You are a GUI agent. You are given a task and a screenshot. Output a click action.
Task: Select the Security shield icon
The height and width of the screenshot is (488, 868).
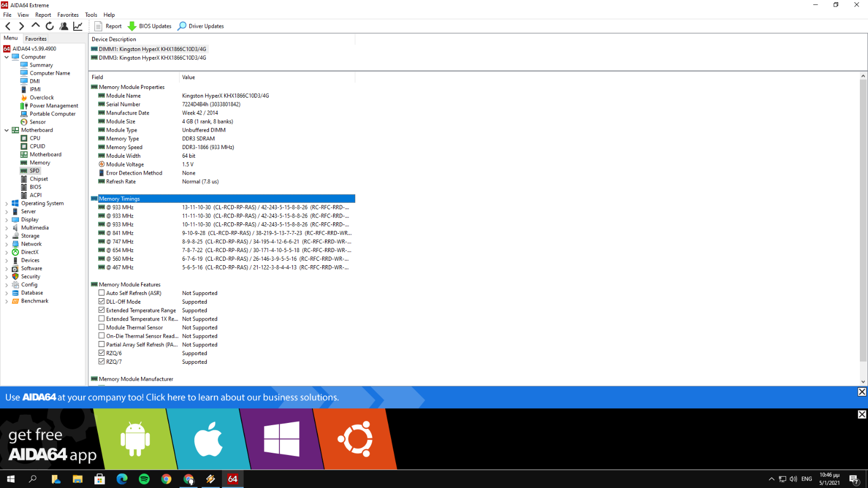point(15,277)
